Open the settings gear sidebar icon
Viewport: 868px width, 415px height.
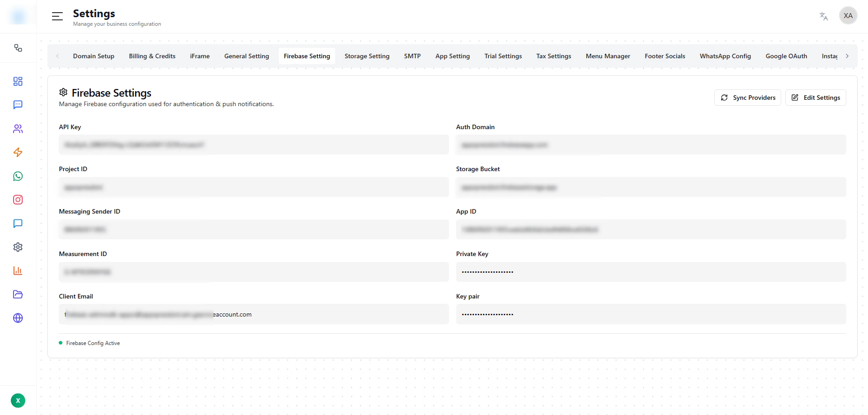click(18, 247)
